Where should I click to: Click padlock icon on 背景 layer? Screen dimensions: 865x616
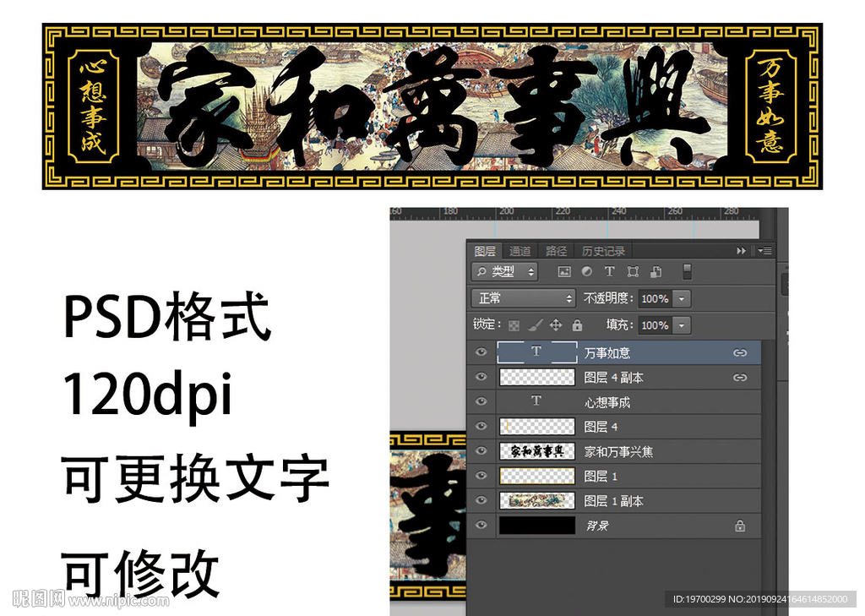[740, 526]
